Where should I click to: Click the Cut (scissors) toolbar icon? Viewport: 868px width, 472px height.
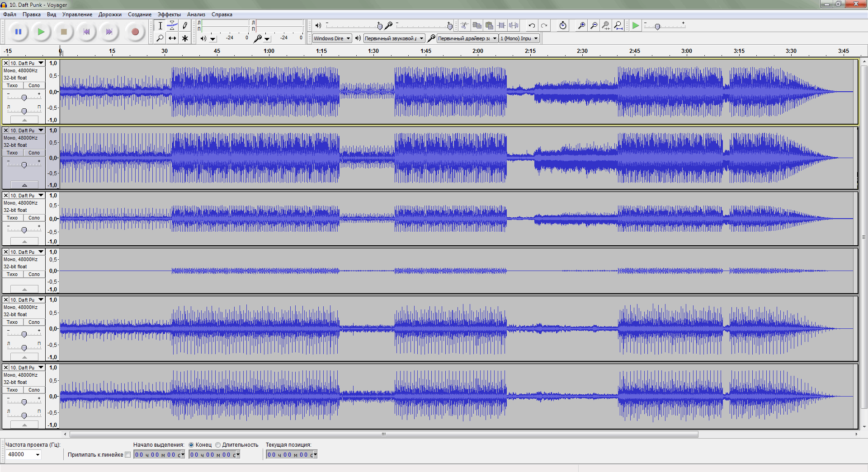tap(464, 26)
